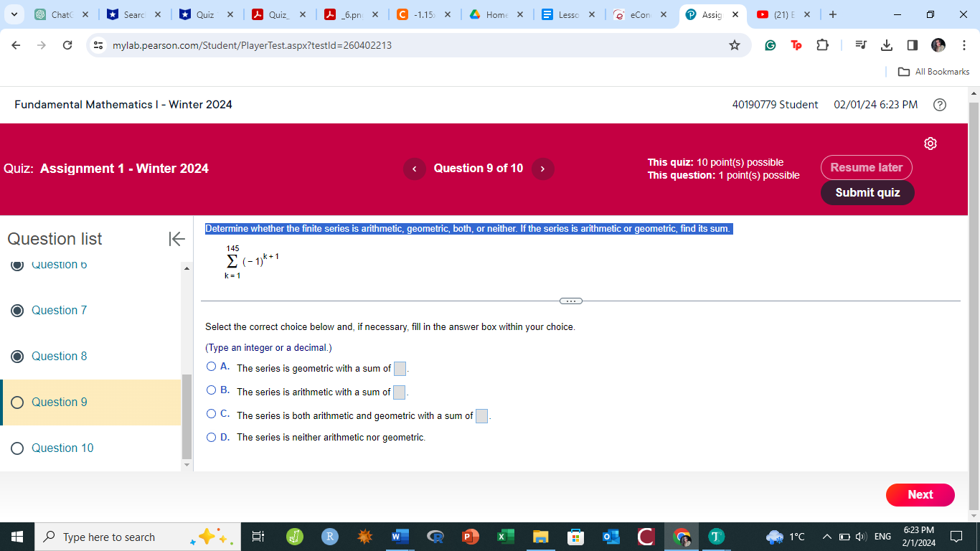Open Chrome profile avatar

click(x=938, y=45)
